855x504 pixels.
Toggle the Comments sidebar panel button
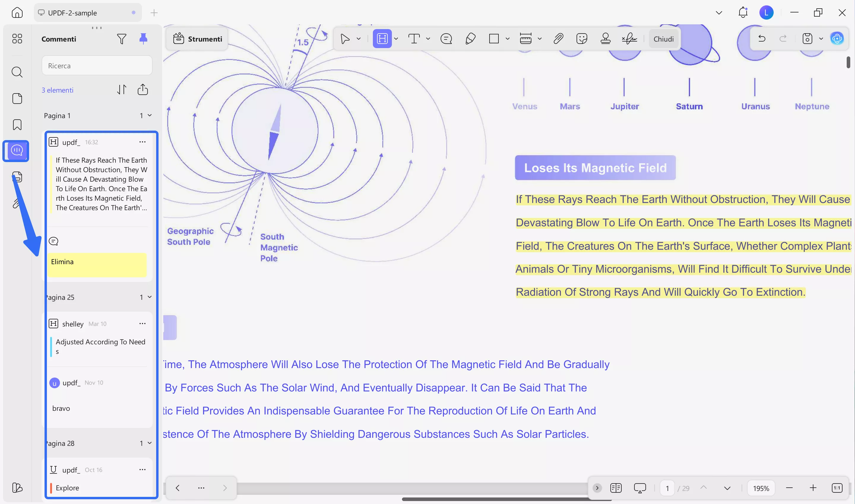17,150
